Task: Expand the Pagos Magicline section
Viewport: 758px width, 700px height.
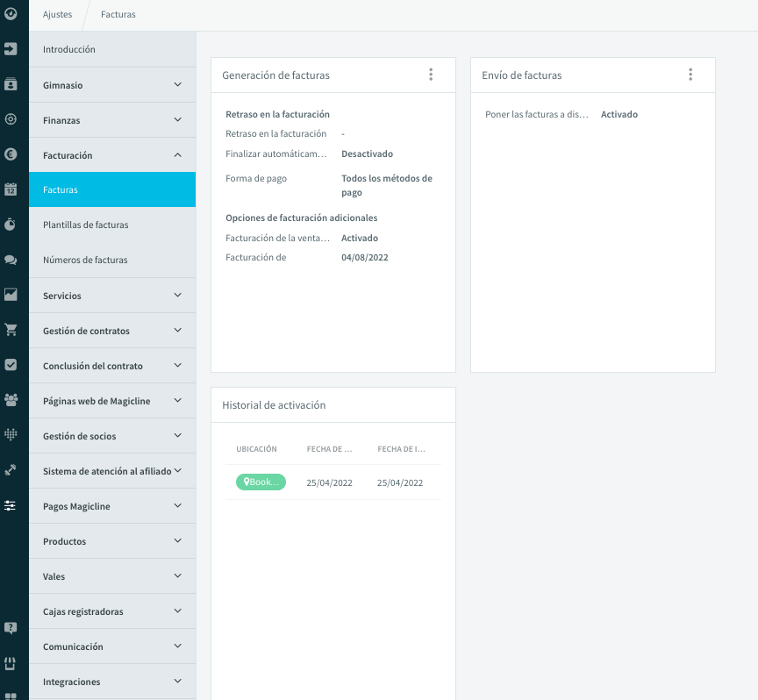Action: [112, 506]
